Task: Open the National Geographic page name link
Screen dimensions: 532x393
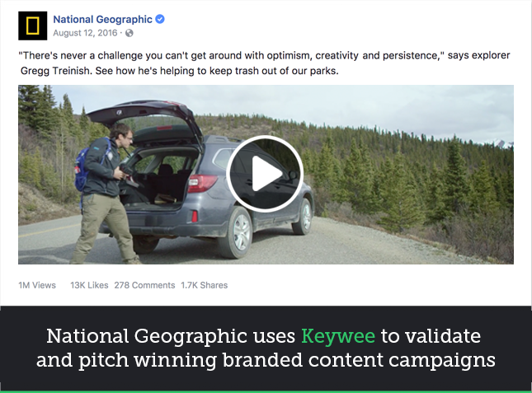Action: [102, 19]
